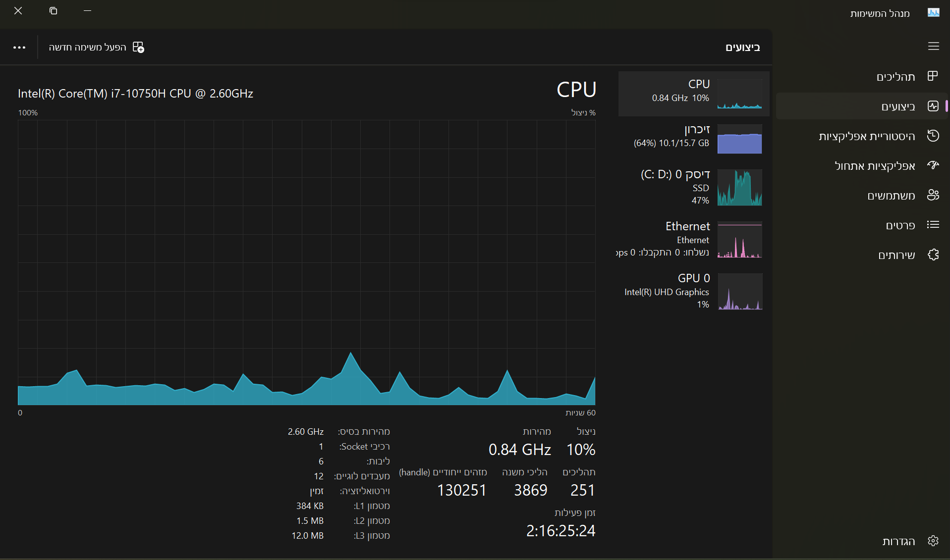
Task: Select זיכרון 10.1/15.7 GB resource entry
Action: pos(694,139)
